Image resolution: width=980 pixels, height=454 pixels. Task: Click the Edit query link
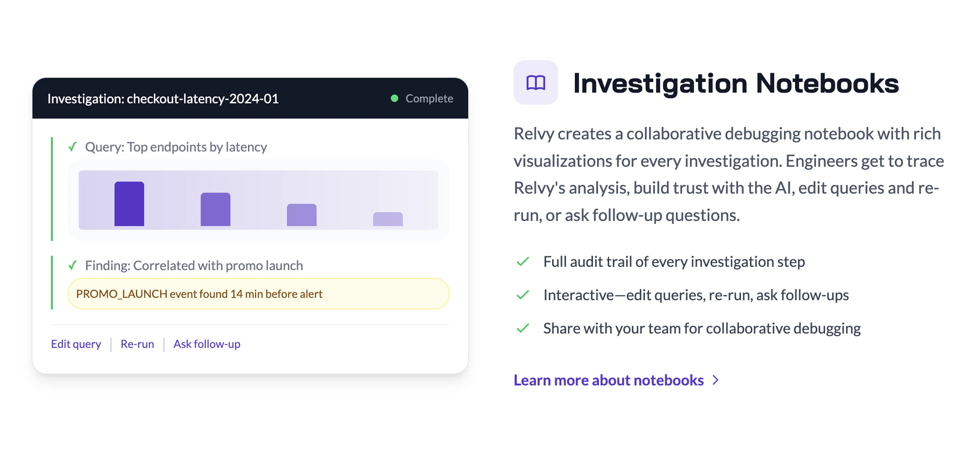76,344
